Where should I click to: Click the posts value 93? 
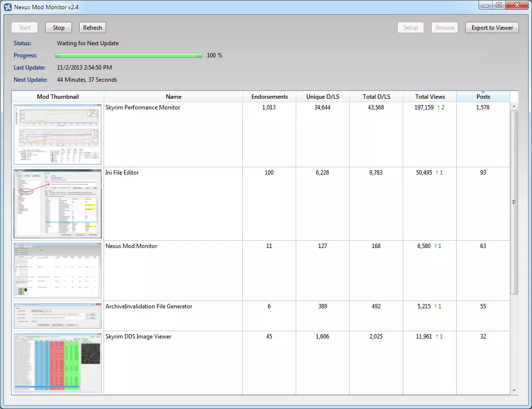483,173
